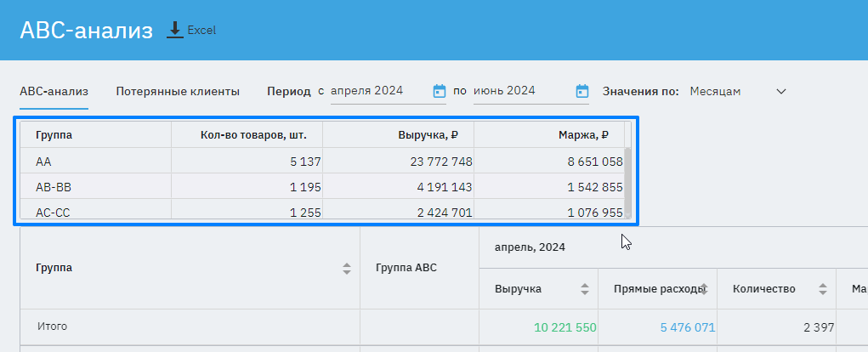Click end date field июнь 2024
Image resolution: width=868 pixels, height=352 pixels.
pos(519,91)
